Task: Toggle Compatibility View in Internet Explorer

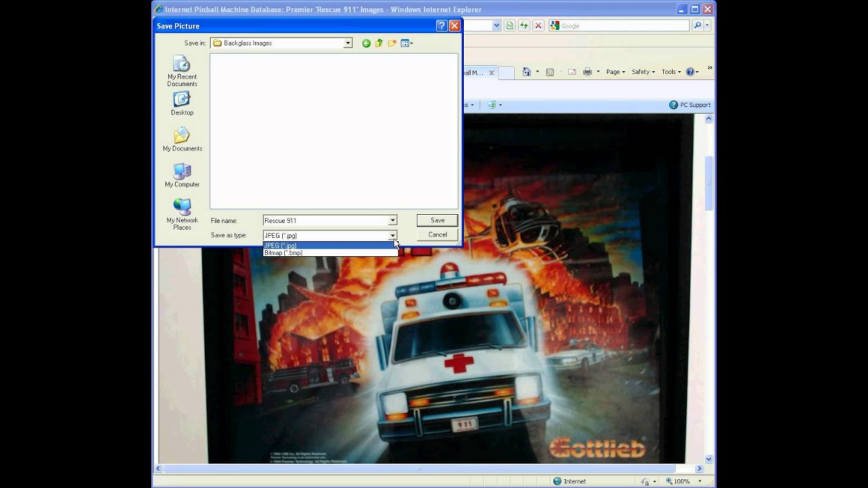Action: (510, 26)
